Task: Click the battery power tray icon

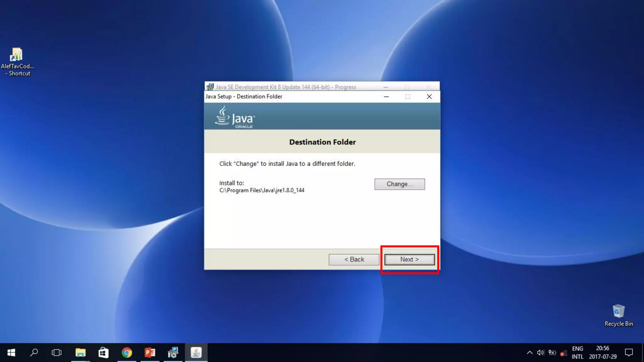Action: click(x=552, y=353)
